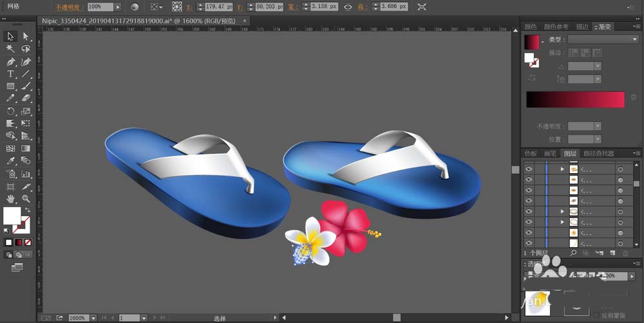Select the Gradient tool in toolbox

[26, 149]
